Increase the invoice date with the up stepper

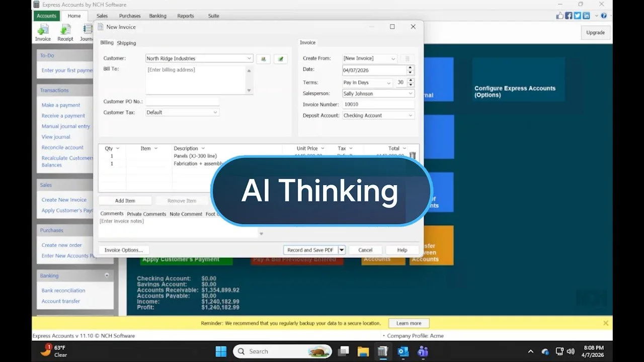(410, 68)
